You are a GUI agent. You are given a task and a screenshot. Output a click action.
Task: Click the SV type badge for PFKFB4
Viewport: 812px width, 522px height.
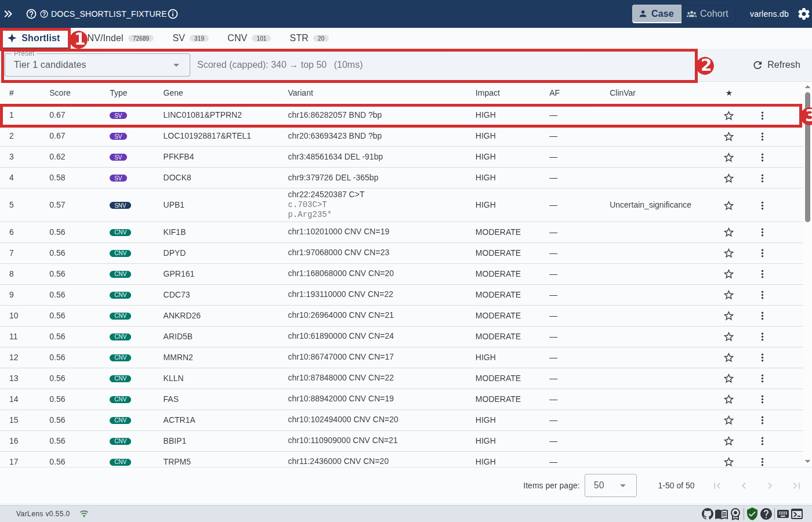pyautogui.click(x=118, y=157)
